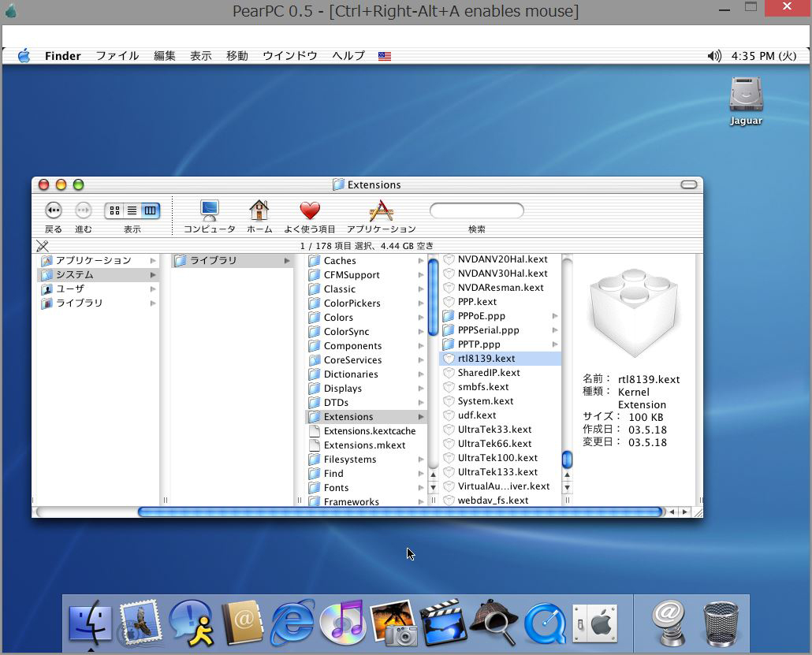This screenshot has width=812, height=655.
Task: Launch iMovie from the Dock
Action: coord(444,623)
